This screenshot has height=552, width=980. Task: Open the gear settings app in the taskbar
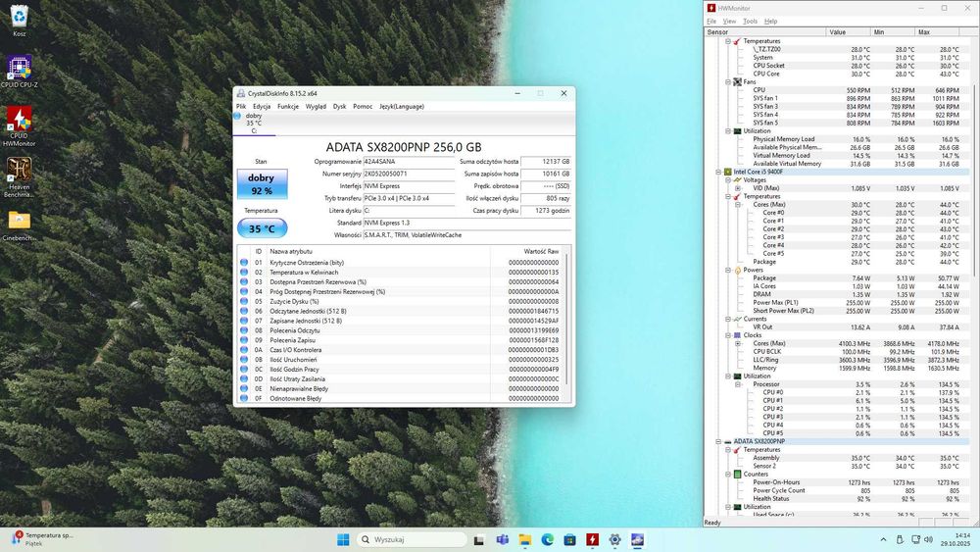point(615,539)
